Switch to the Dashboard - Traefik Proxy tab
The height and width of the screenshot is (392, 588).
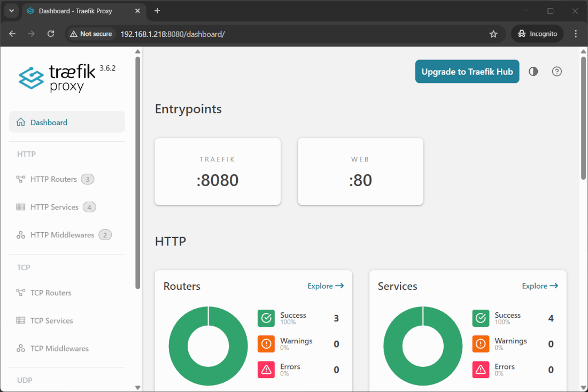pyautogui.click(x=75, y=11)
